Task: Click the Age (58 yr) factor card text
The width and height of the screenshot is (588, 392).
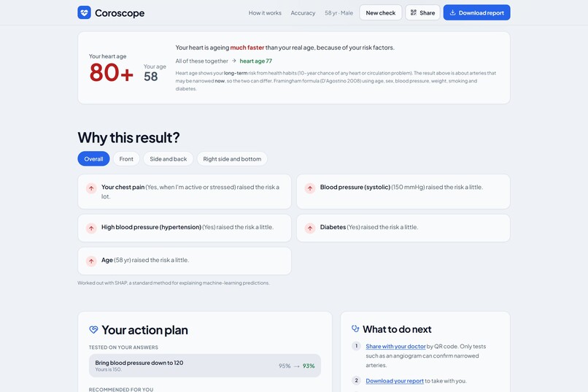Action: pos(144,260)
